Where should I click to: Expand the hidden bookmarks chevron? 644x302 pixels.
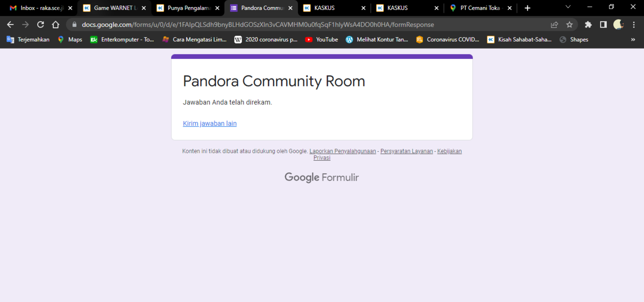click(x=633, y=40)
